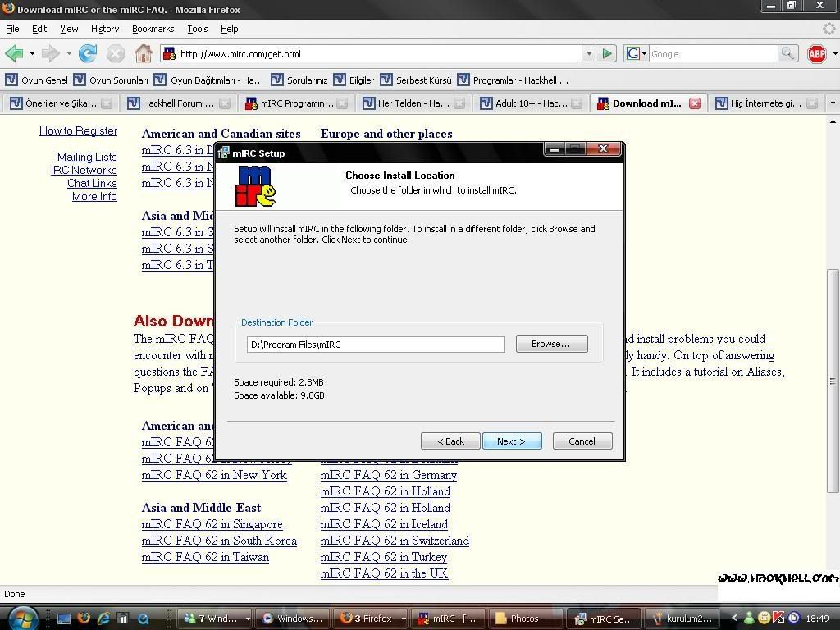Image resolution: width=840 pixels, height=630 pixels.
Task: Open the Chat Links link
Action: 92,183
